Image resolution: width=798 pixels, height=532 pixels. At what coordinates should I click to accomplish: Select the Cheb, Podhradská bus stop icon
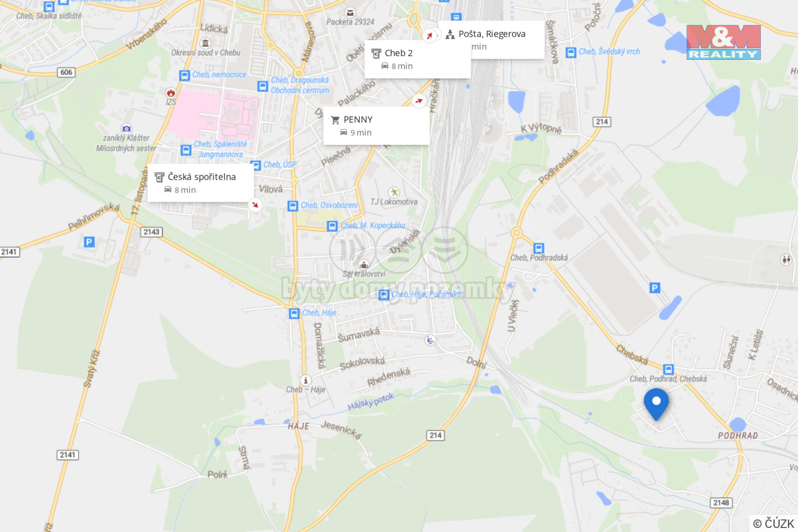[x=539, y=248]
